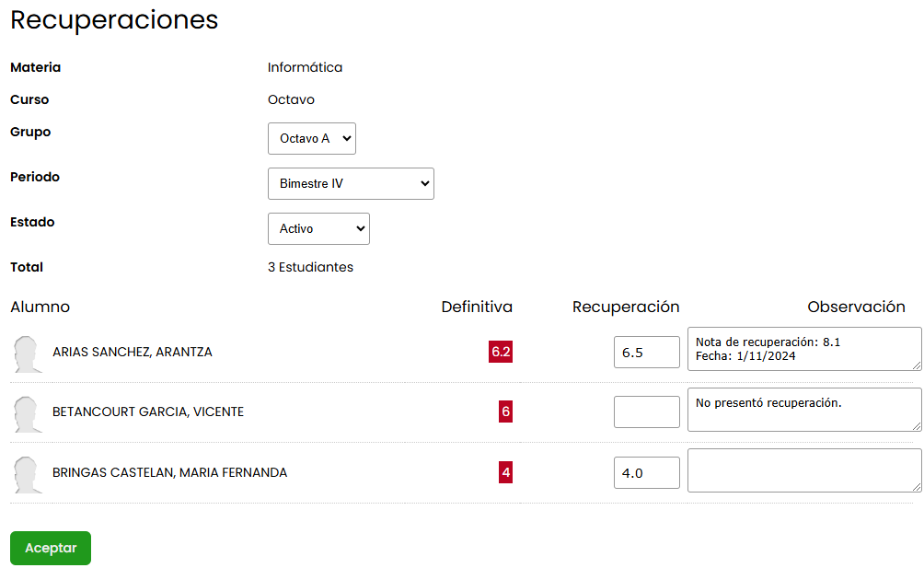The image size is (924, 568).
Task: Grab resize handle of Betancourt Garcia observation box
Action: click(x=917, y=426)
